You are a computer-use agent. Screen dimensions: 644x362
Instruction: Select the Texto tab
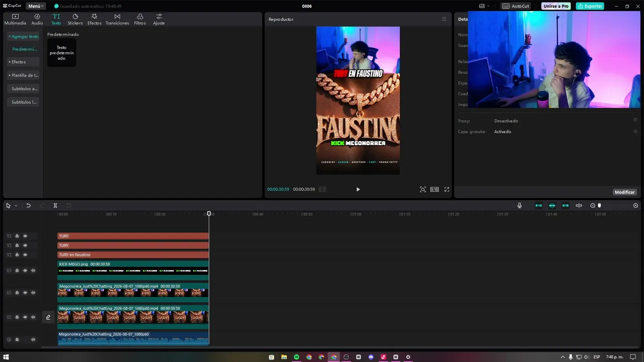tap(56, 19)
